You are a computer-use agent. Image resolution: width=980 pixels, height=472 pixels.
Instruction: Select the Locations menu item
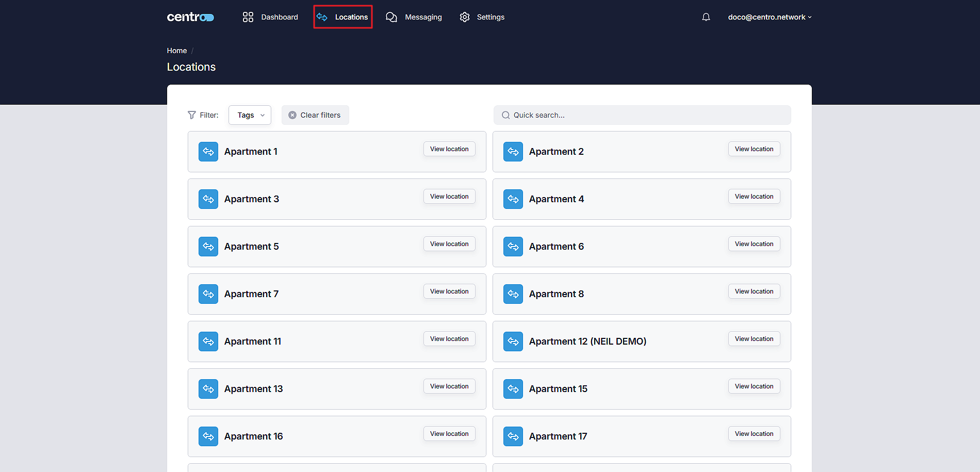click(342, 17)
